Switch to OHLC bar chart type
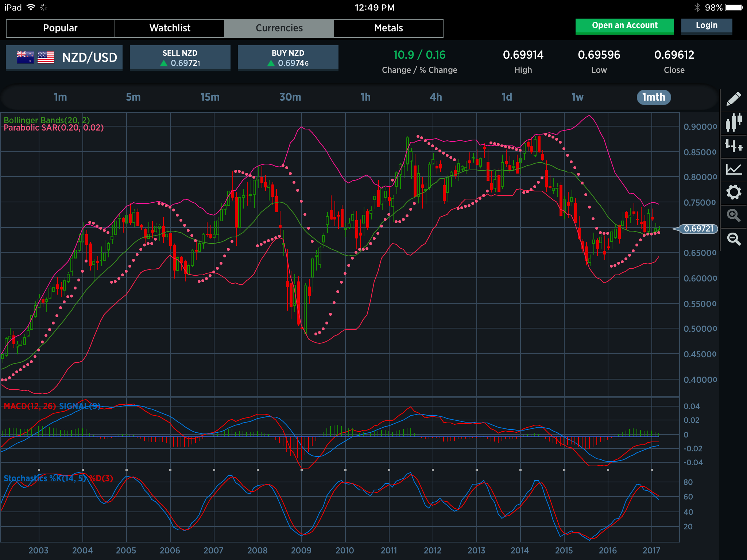 pos(734,145)
